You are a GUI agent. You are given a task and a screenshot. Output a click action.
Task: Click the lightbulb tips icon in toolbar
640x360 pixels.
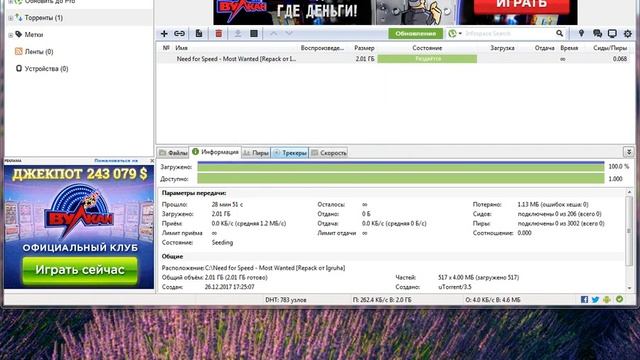click(x=581, y=33)
